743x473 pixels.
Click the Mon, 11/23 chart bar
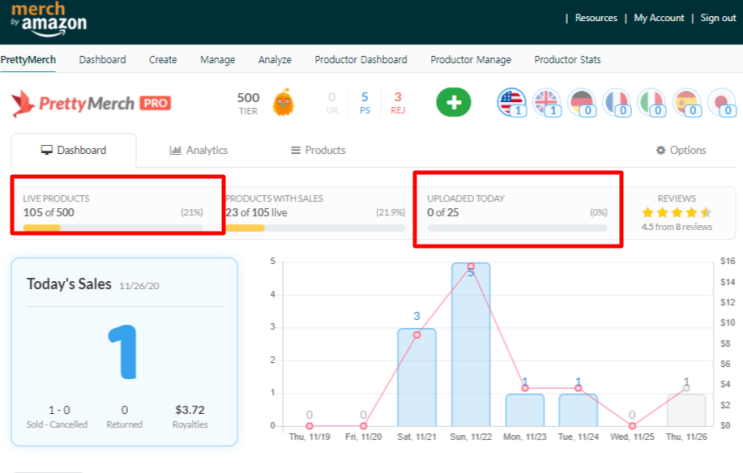pos(525,410)
